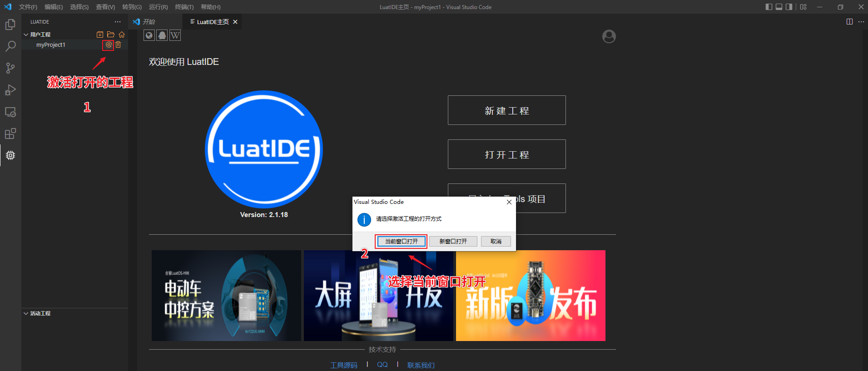Click 新窗口打开 in dialog
The image size is (868, 371).
tap(453, 242)
